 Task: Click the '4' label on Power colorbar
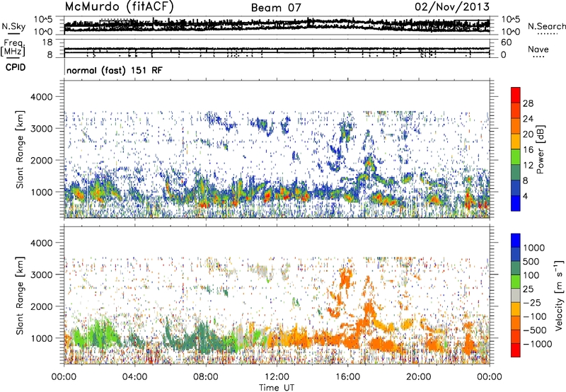(526, 196)
